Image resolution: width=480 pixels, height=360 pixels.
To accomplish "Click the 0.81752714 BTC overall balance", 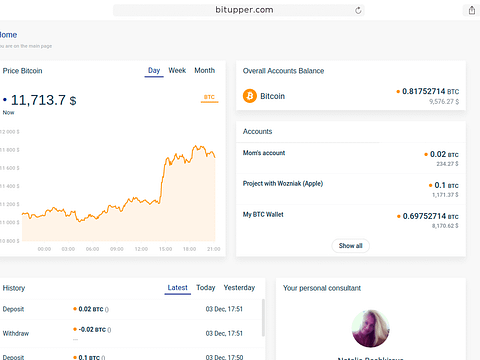I will 428,91.
